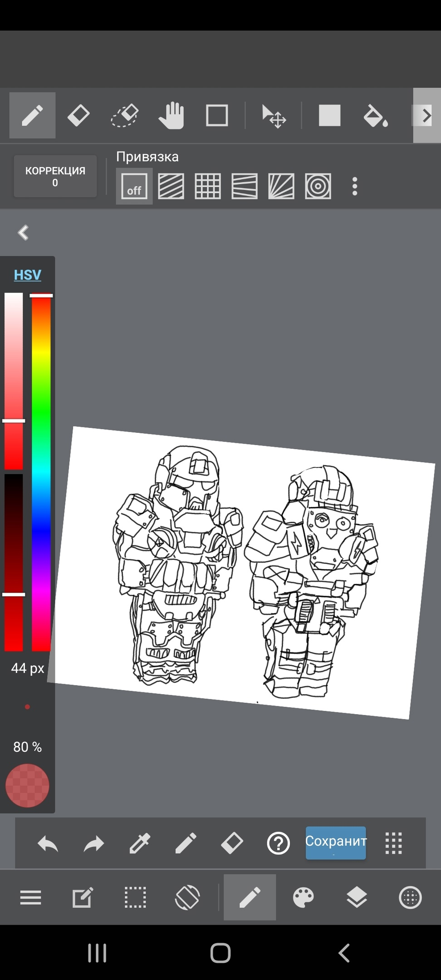
Task: Select the Eyedropper tool
Action: [140, 844]
